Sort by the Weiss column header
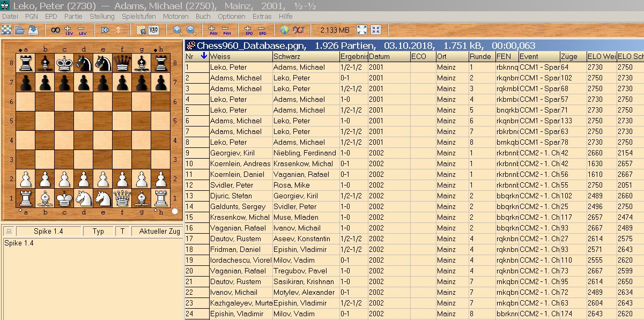Image resolution: width=644 pixels, height=320 pixels. click(x=241, y=56)
